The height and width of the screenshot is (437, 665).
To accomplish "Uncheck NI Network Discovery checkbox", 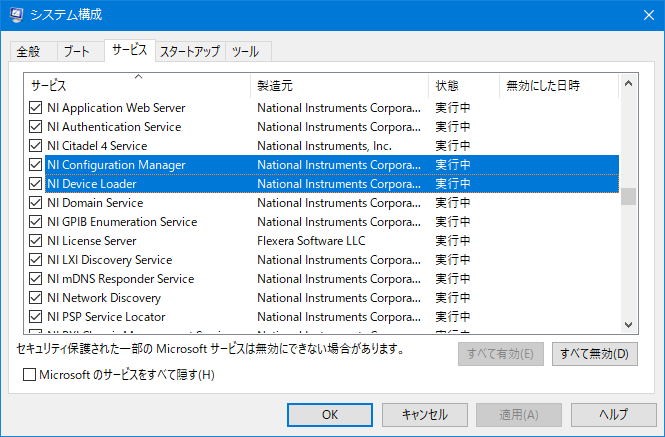I will point(36,298).
